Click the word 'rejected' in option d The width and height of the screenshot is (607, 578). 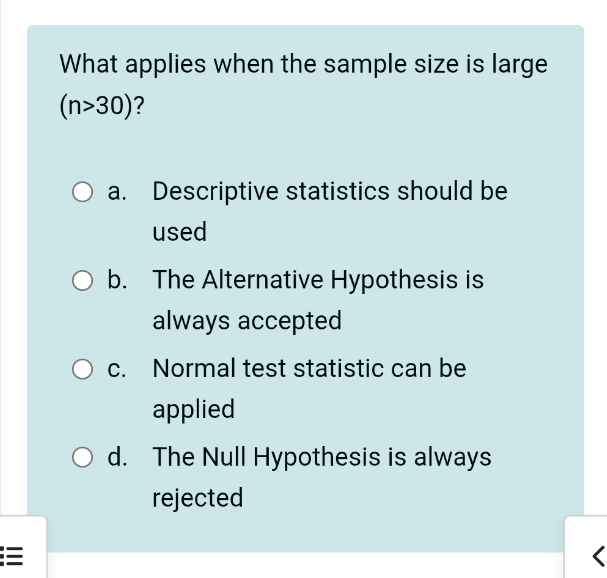(x=198, y=498)
